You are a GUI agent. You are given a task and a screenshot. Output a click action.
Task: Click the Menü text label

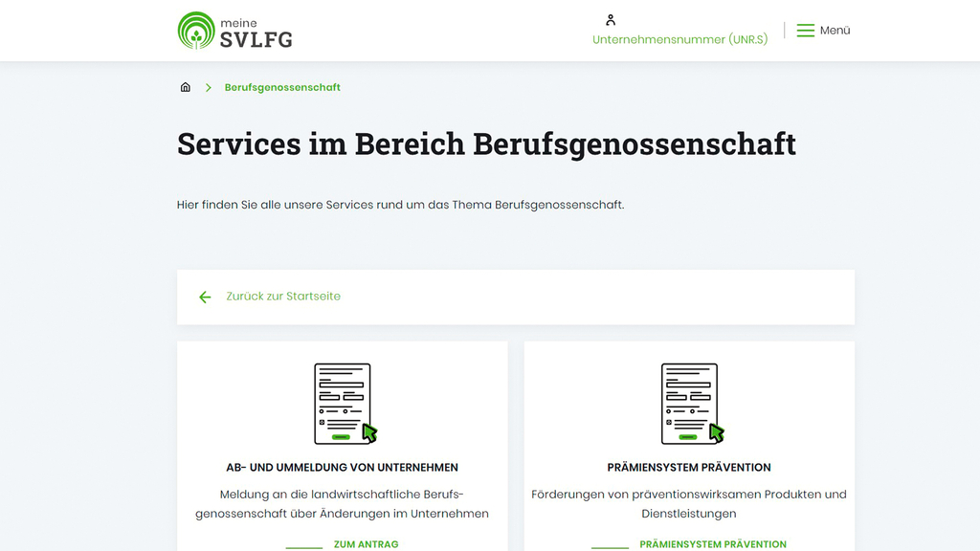835,30
